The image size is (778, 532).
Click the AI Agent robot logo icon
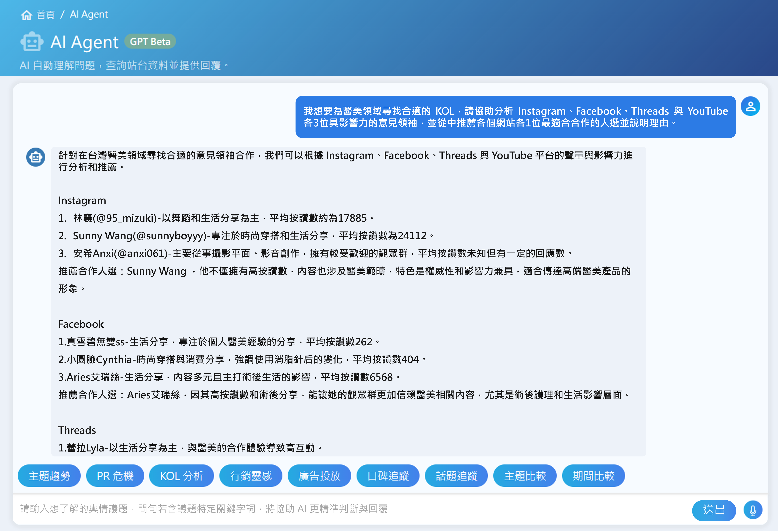pyautogui.click(x=32, y=42)
